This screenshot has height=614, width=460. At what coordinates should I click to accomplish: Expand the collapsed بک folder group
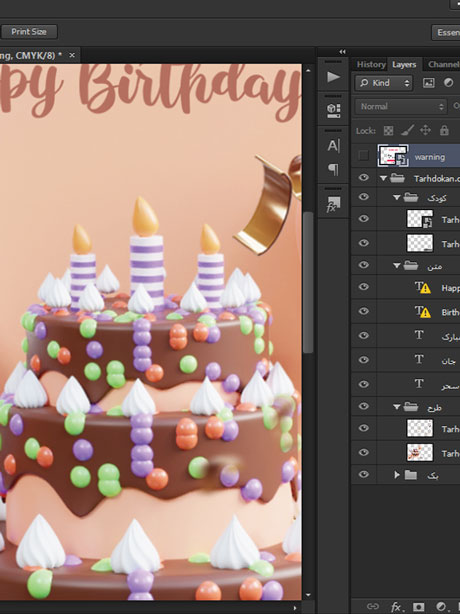[397, 475]
